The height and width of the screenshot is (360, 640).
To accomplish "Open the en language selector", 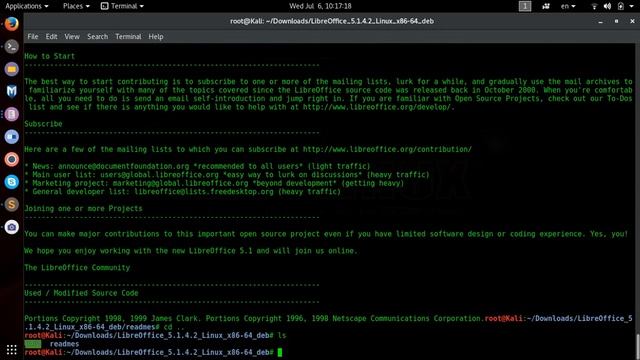I will (x=568, y=6).
